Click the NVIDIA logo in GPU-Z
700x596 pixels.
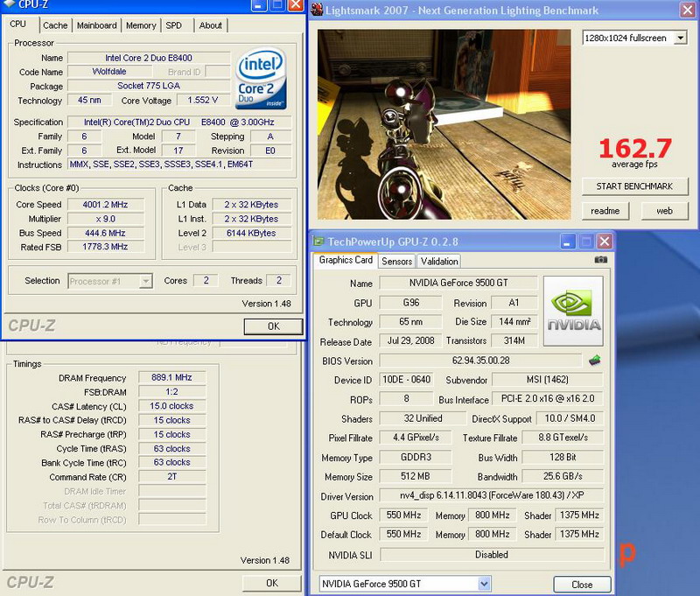573,311
